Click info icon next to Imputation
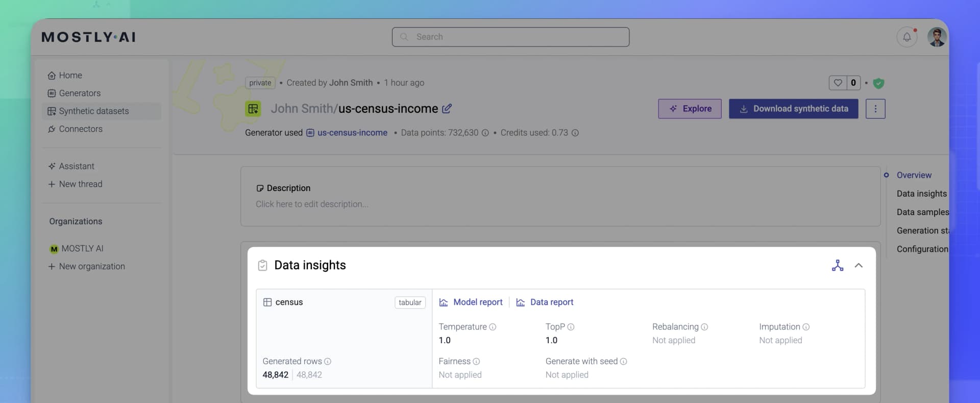980x403 pixels. pyautogui.click(x=806, y=327)
